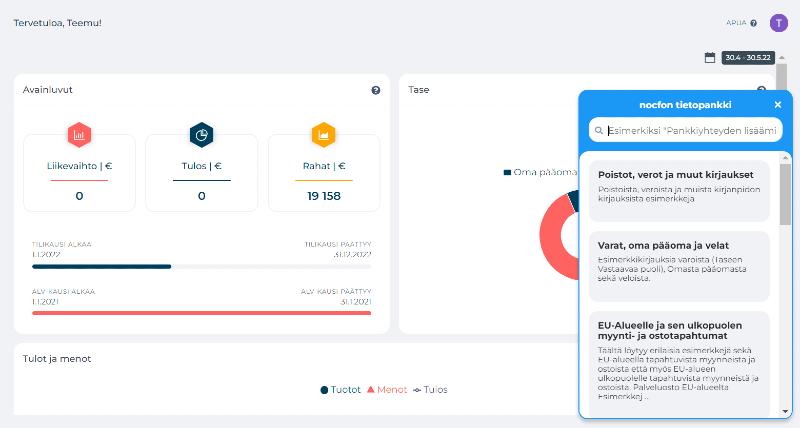Open the Poistot, verot ja muut kirjaukset article
800x428 pixels.
click(x=679, y=191)
